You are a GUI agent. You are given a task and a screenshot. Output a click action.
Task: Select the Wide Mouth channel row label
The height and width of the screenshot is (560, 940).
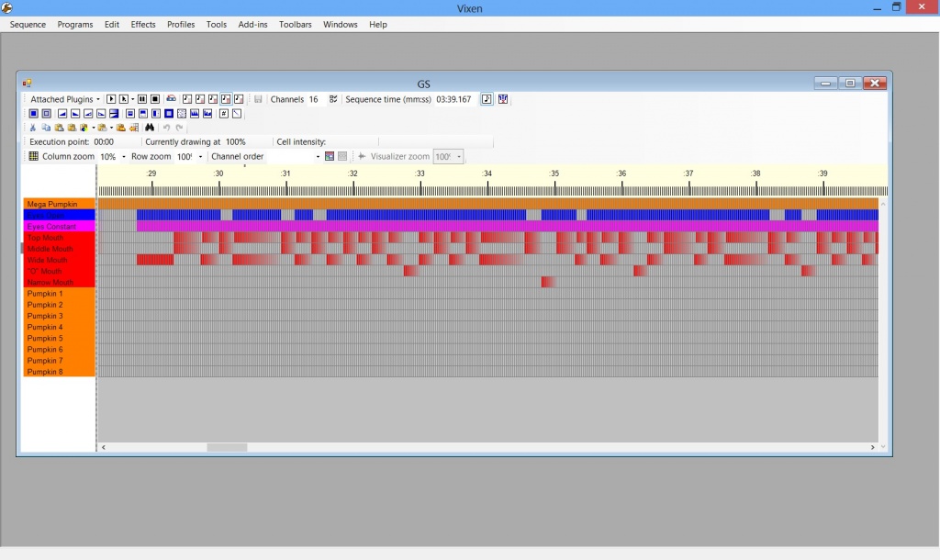coord(59,260)
